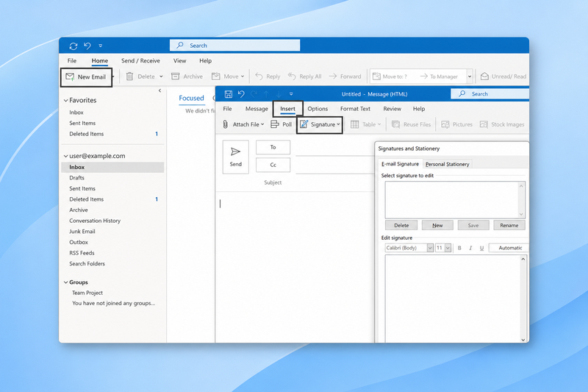588x392 pixels.
Task: Select the 'Move to: ?' quick step
Action: coord(390,76)
